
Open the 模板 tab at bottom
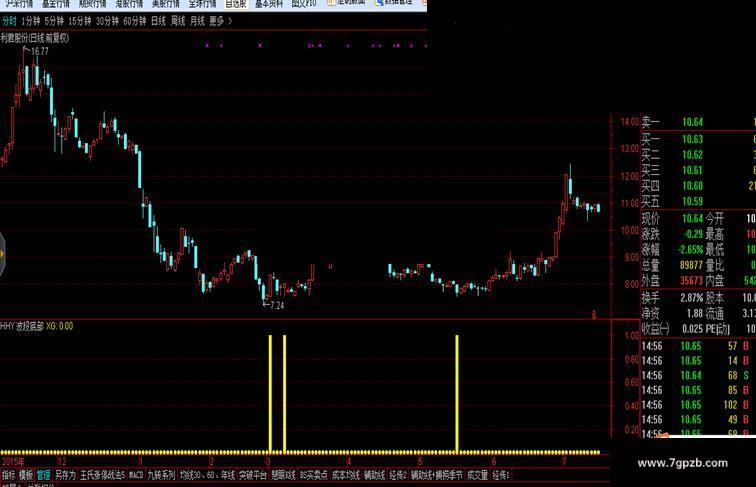point(26,475)
